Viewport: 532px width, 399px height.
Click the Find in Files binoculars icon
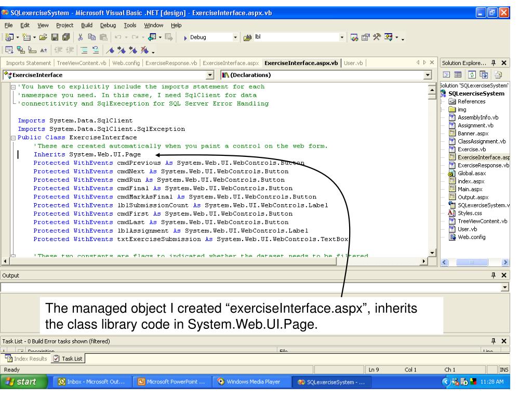[x=248, y=37]
